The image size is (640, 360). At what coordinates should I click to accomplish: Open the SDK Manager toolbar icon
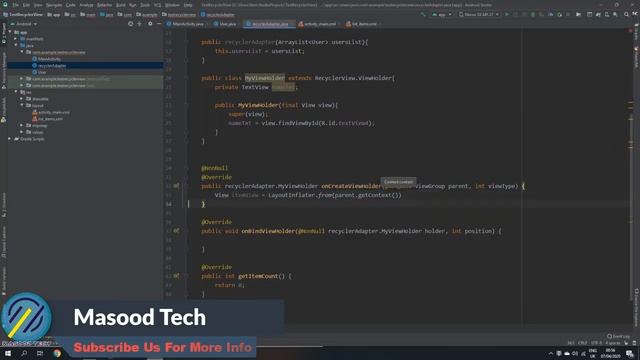tap(615, 14)
